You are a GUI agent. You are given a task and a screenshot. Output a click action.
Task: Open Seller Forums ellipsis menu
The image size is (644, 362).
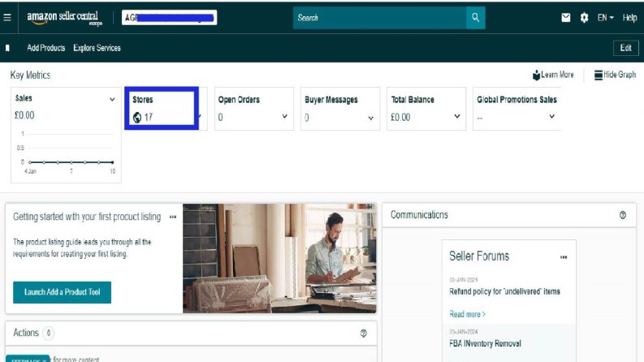point(564,257)
